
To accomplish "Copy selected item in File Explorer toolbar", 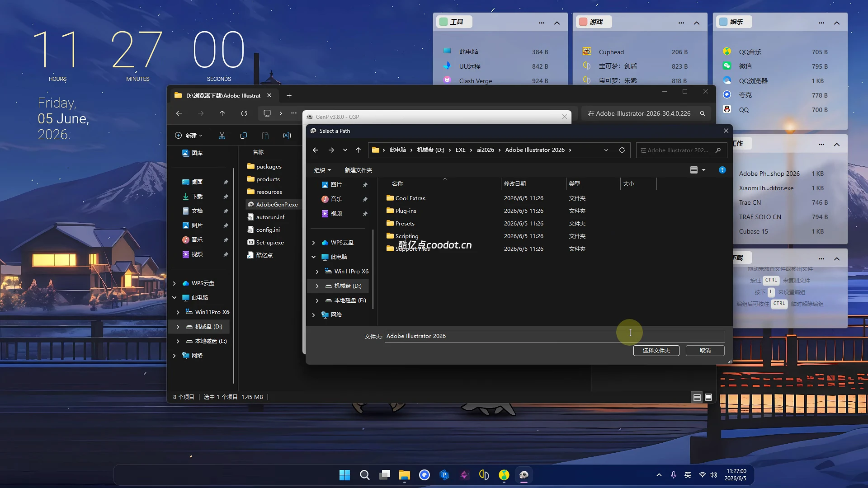I will [244, 136].
